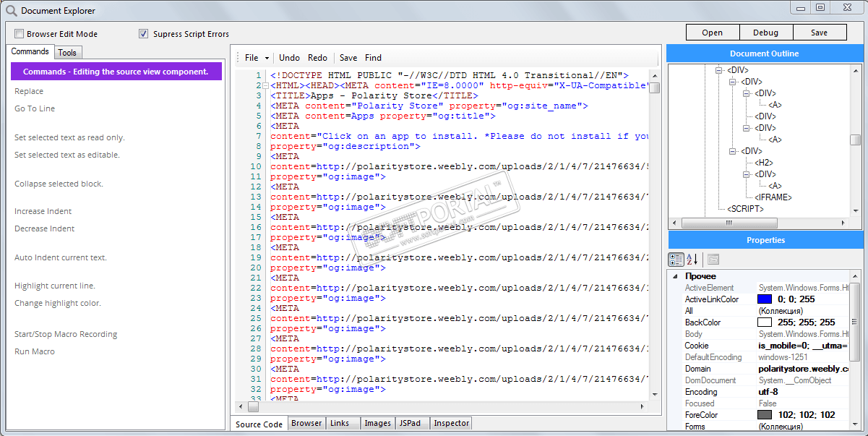Click the Increase Indent command
Screen dimensions: 868x436
[x=43, y=211]
